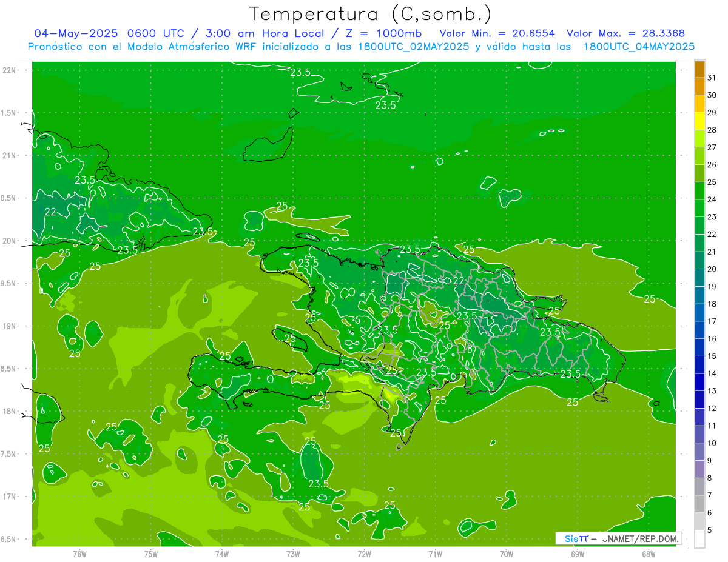Click the legend value label 16
The image size is (728, 562).
click(x=712, y=339)
